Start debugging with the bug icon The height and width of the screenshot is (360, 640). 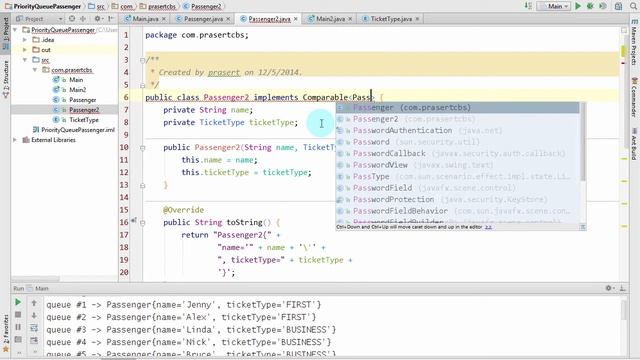590,6
